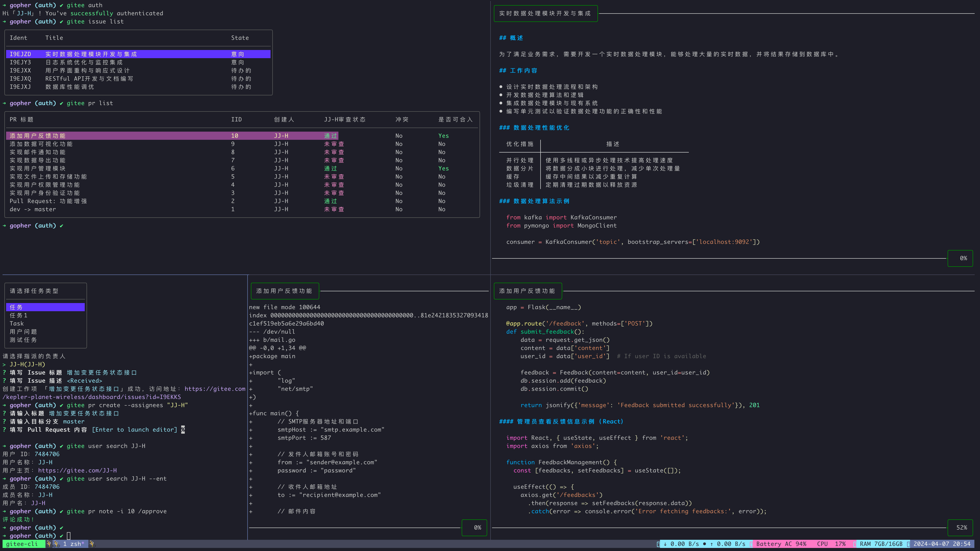Image resolution: width=980 pixels, height=551 pixels.
Task: Select PR row 'dev -> master'
Action: pyautogui.click(x=242, y=209)
